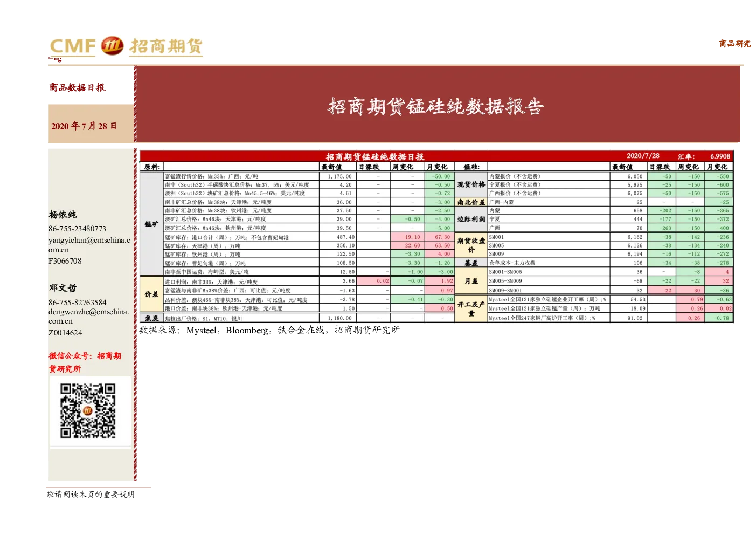Click the 现货价格 category cell
756x535 pixels.
coord(471,184)
